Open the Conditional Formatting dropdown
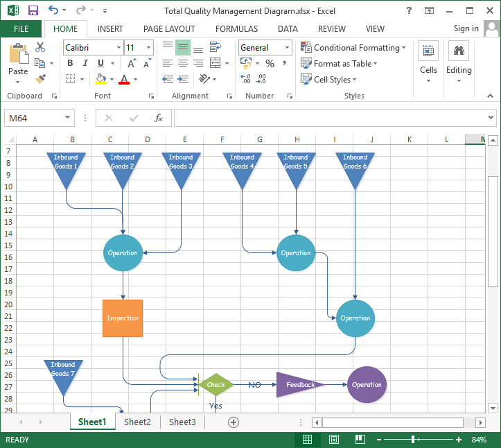501x448 pixels. 354,47
